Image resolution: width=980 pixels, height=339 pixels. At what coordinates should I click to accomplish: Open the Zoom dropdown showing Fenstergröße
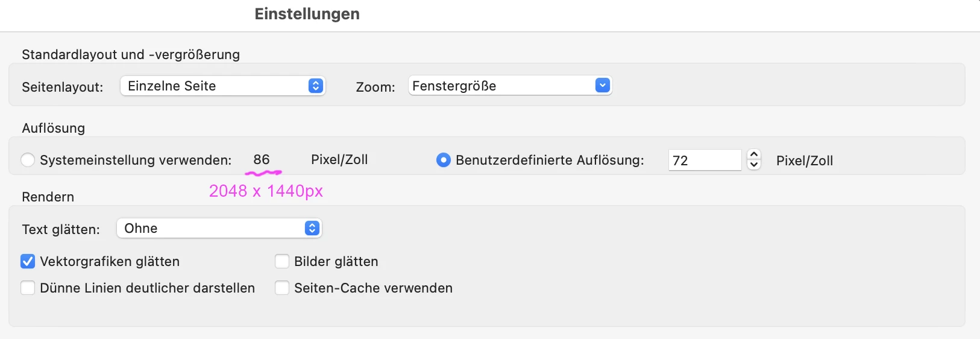click(510, 86)
